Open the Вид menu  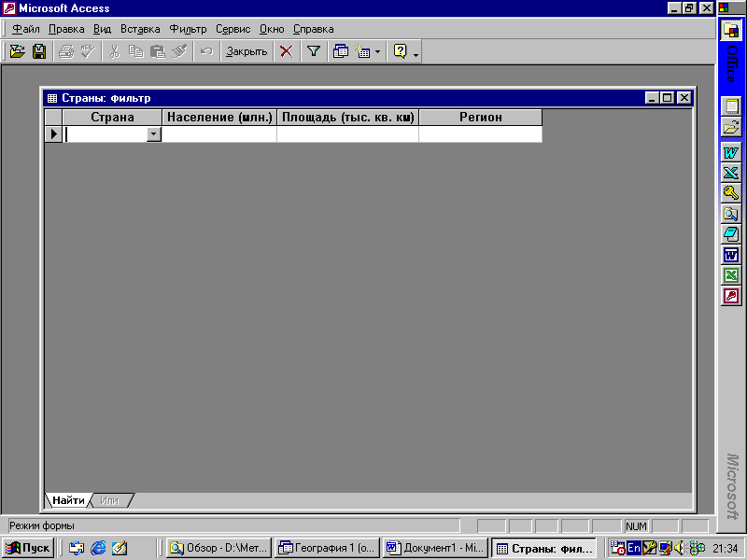coord(102,29)
